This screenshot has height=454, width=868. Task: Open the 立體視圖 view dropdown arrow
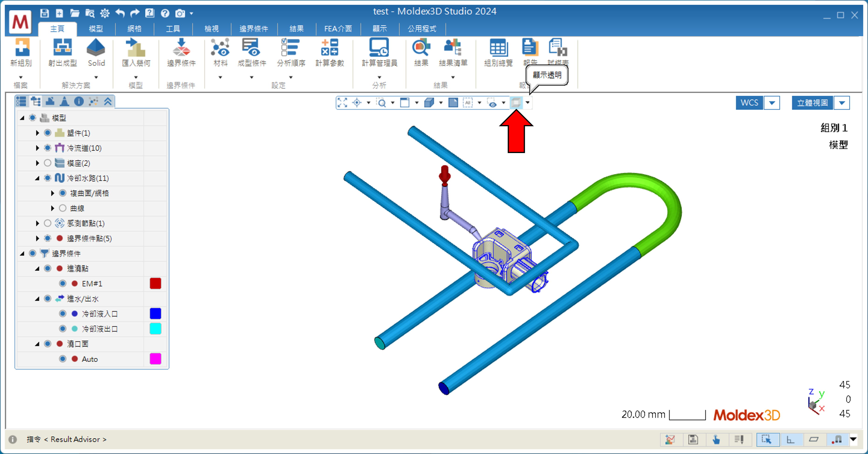842,103
